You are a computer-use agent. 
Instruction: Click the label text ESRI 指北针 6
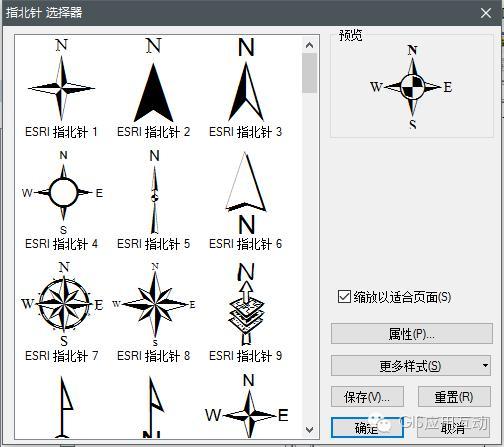(245, 244)
